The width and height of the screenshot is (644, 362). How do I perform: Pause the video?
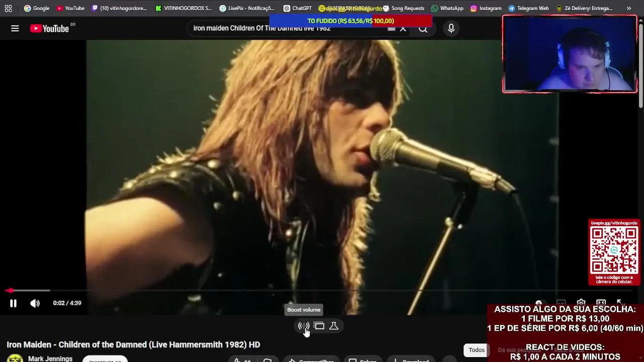pyautogui.click(x=13, y=303)
